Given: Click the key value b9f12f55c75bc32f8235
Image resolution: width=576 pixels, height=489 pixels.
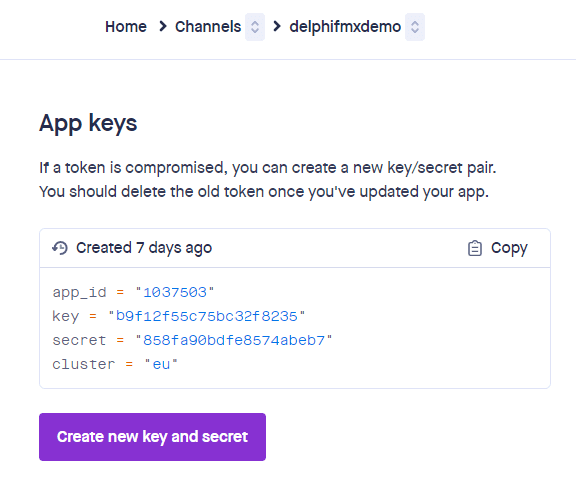Looking at the screenshot, I should coord(206,316).
